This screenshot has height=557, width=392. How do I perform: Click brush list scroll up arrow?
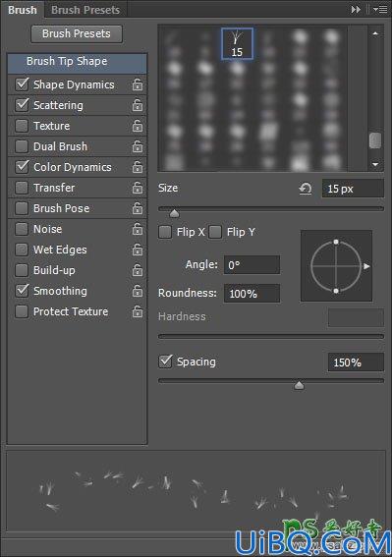pos(375,33)
